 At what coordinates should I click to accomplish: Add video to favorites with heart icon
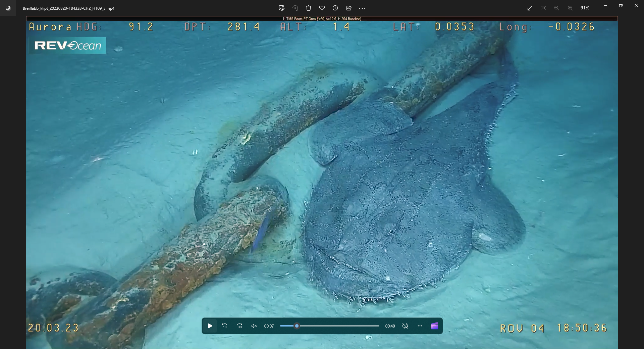pyautogui.click(x=322, y=8)
